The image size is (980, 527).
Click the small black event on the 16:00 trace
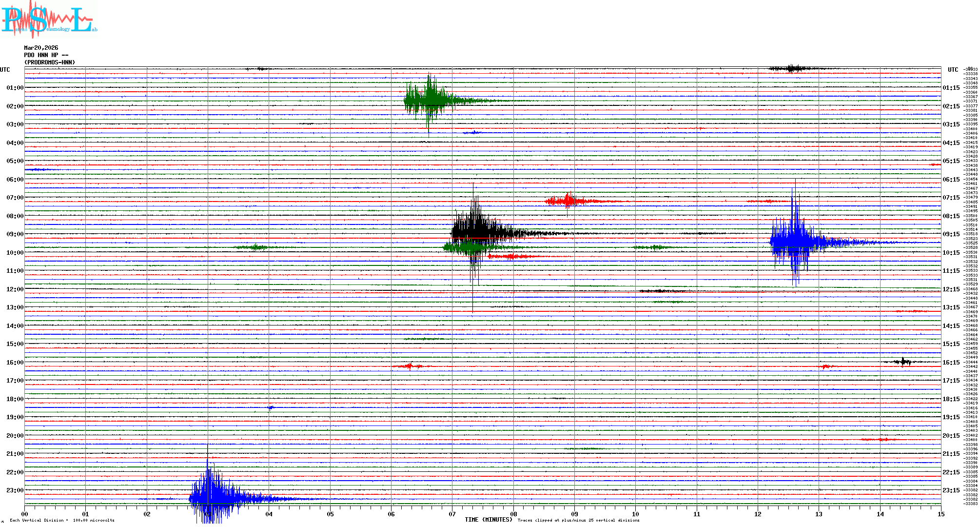(903, 362)
